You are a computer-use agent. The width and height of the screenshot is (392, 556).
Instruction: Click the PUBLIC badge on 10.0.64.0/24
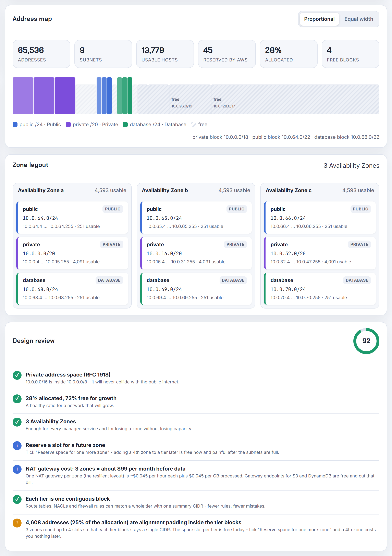pyautogui.click(x=113, y=209)
